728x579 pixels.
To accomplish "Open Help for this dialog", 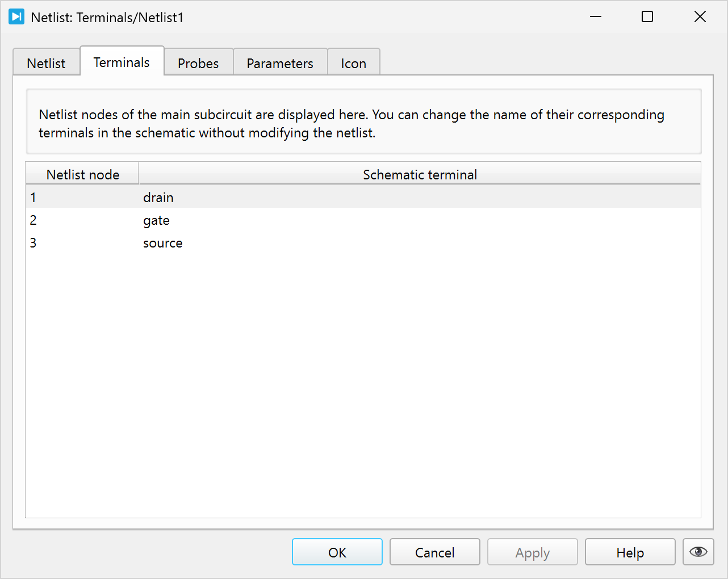I will [x=630, y=552].
